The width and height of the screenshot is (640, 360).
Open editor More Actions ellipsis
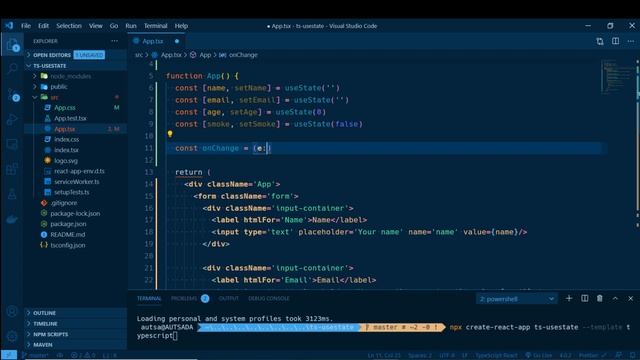[x=631, y=41]
